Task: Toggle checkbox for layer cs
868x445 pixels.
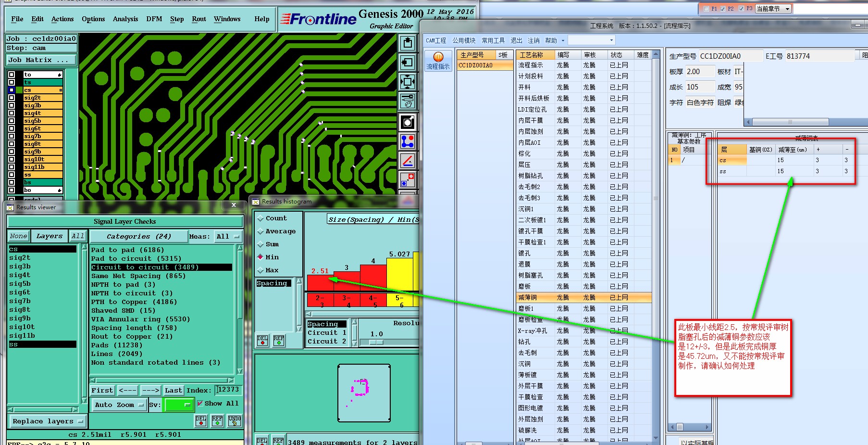Action: click(12, 90)
